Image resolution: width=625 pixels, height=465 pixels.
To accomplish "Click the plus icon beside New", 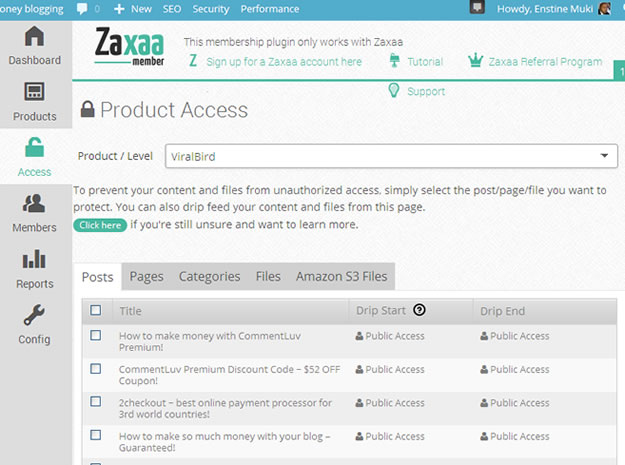I will [x=119, y=9].
